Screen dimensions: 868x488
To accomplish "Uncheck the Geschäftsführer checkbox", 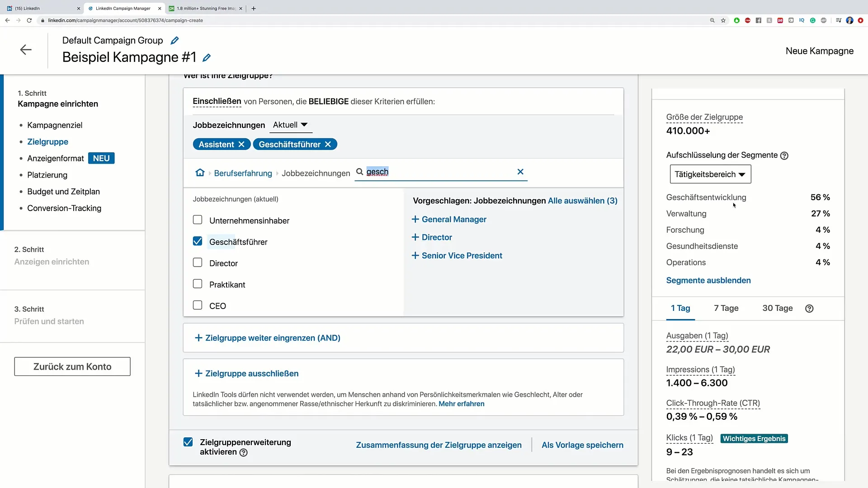I will pos(198,241).
